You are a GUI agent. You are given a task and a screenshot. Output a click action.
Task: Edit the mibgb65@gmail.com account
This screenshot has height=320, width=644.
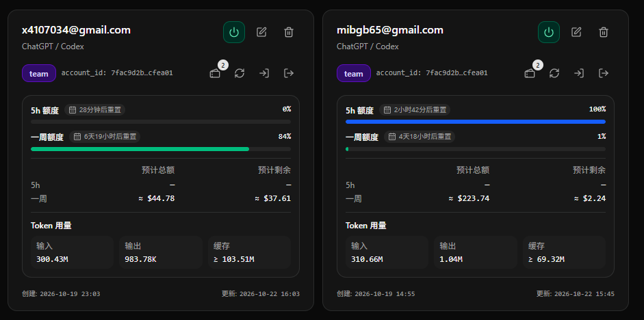coord(576,32)
